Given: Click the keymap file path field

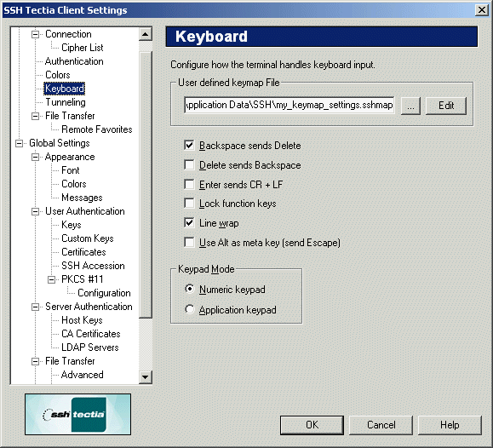Looking at the screenshot, I should click(289, 105).
